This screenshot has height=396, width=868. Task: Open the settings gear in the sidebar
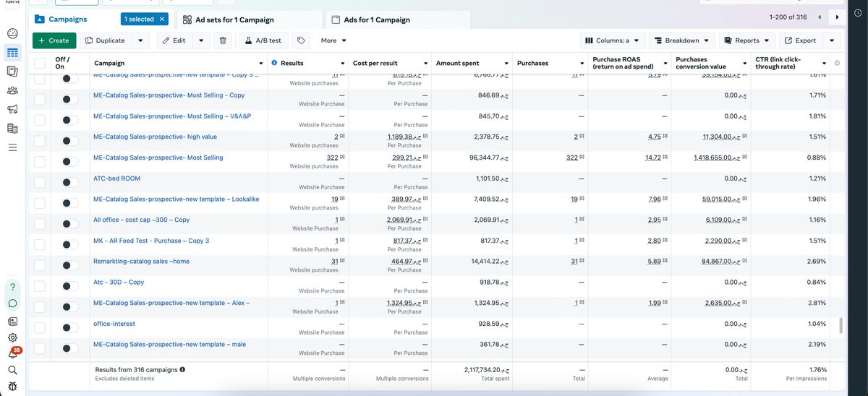point(13,337)
